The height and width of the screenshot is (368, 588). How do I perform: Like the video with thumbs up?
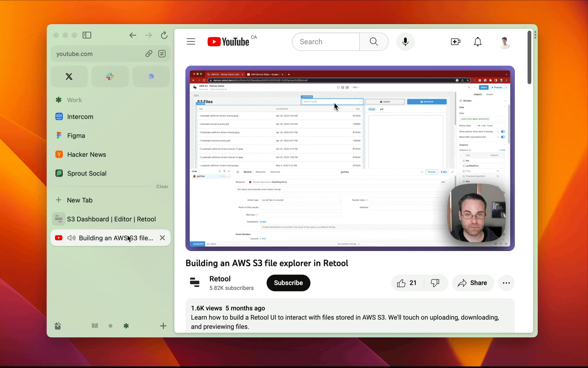pos(407,283)
